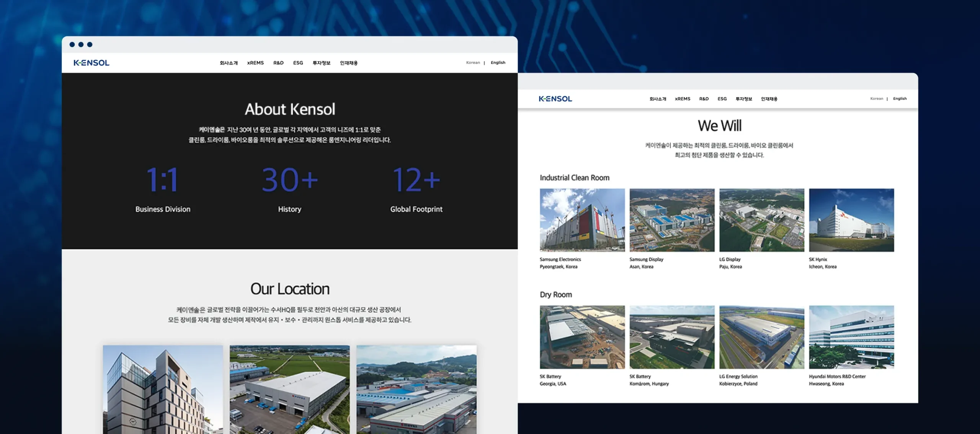Open the LG Energy Solution Kobierzyce photo
Image resolution: width=980 pixels, height=434 pixels.
pyautogui.click(x=762, y=337)
